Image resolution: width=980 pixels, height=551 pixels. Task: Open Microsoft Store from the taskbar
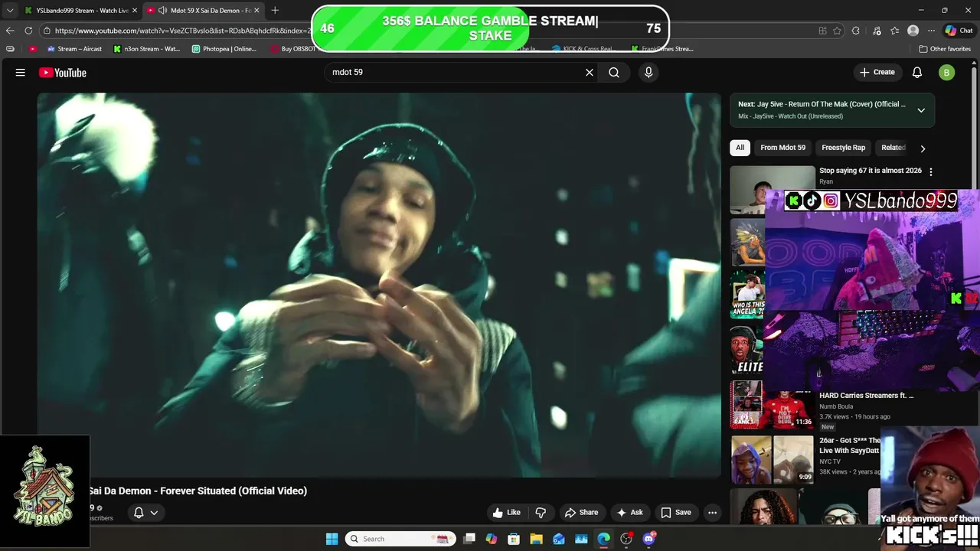pos(514,539)
